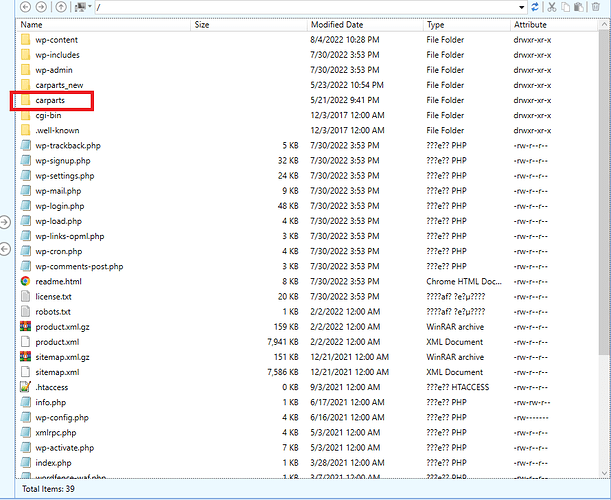
Task: Sort files by Type column
Action: 467,25
